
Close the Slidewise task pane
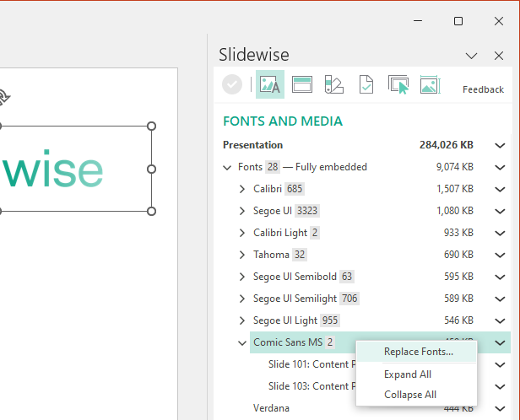tap(498, 56)
